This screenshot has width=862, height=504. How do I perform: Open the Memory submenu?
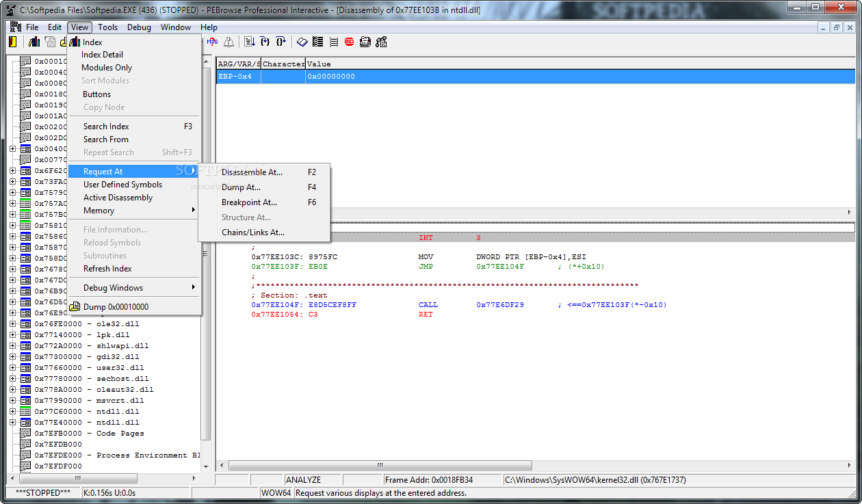133,211
